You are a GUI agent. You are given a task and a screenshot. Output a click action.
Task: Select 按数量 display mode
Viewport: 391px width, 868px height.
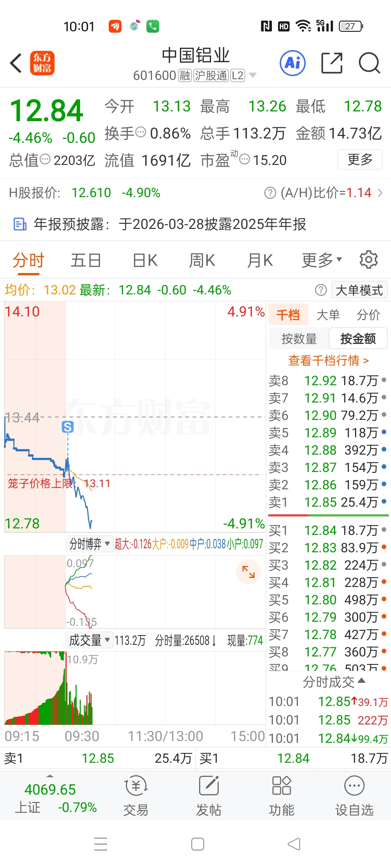(x=299, y=339)
